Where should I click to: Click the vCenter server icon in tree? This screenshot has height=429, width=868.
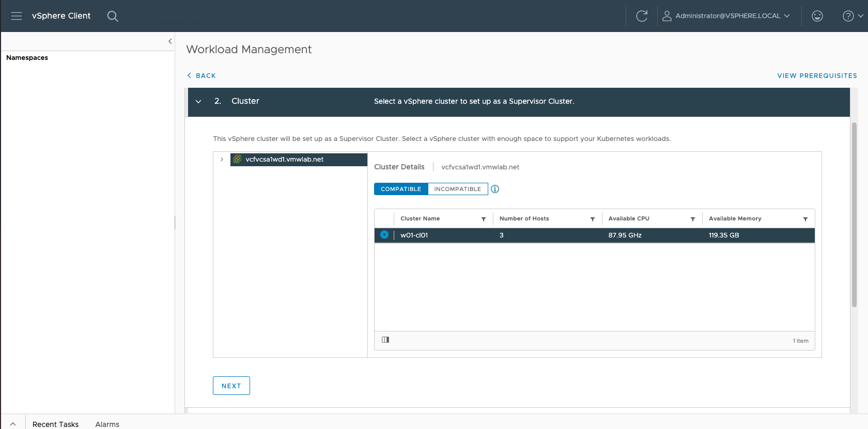click(238, 160)
